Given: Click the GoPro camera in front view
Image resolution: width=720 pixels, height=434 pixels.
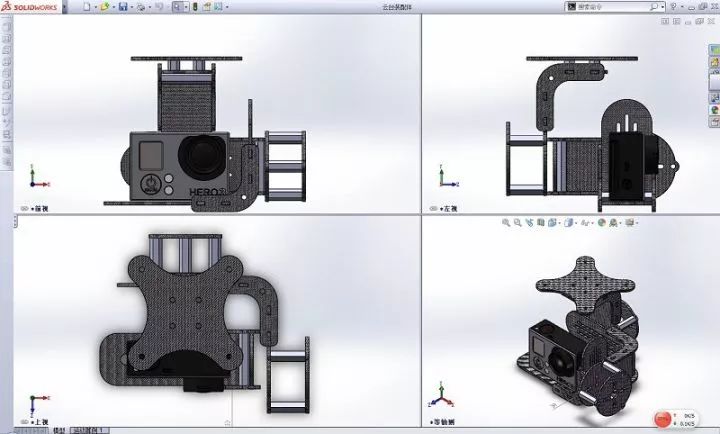Looking at the screenshot, I should coord(179,166).
